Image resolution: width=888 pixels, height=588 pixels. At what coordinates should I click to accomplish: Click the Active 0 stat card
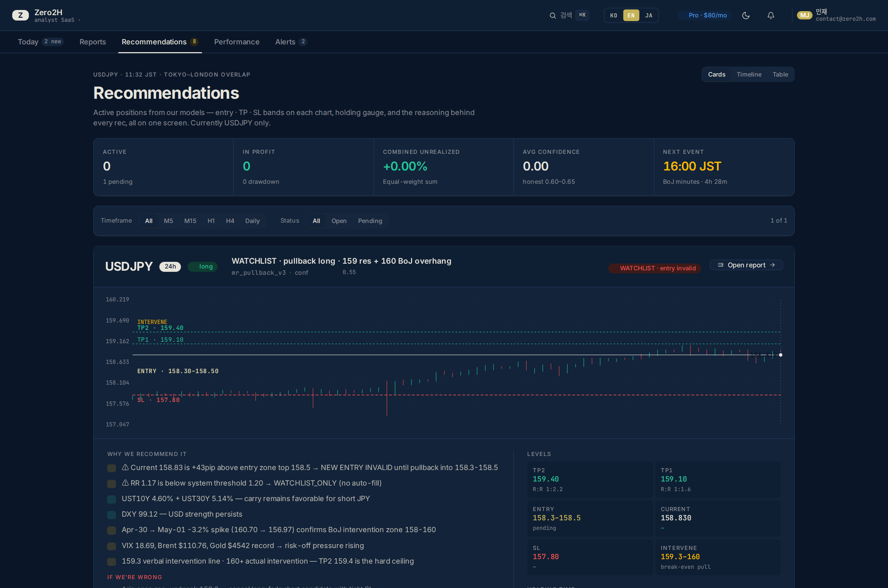click(164, 167)
